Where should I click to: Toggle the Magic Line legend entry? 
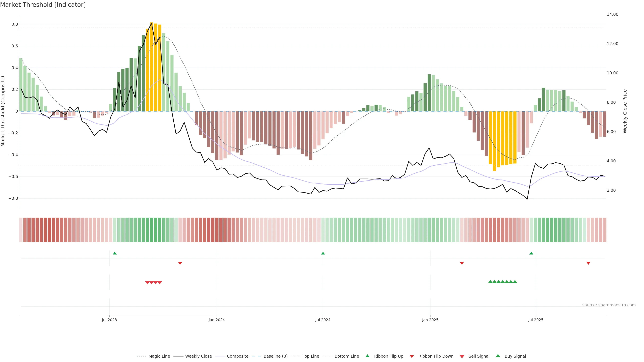click(x=159, y=356)
